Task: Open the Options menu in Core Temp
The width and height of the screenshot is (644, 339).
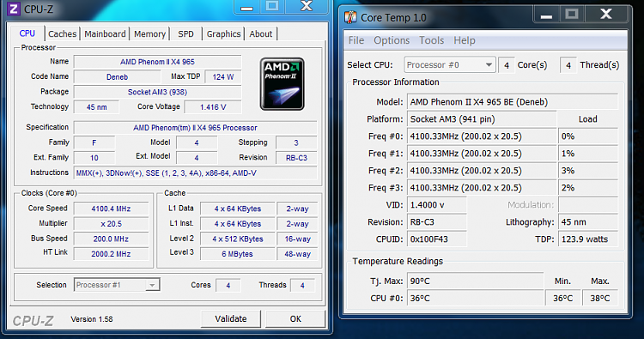Action: [x=392, y=40]
